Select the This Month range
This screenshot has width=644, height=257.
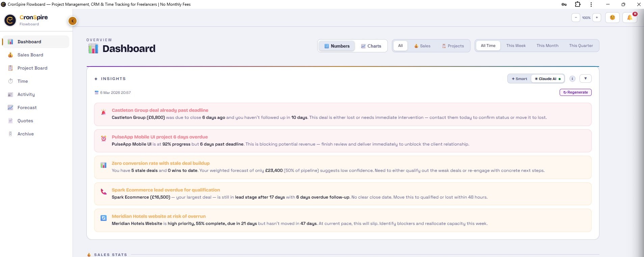pyautogui.click(x=547, y=46)
